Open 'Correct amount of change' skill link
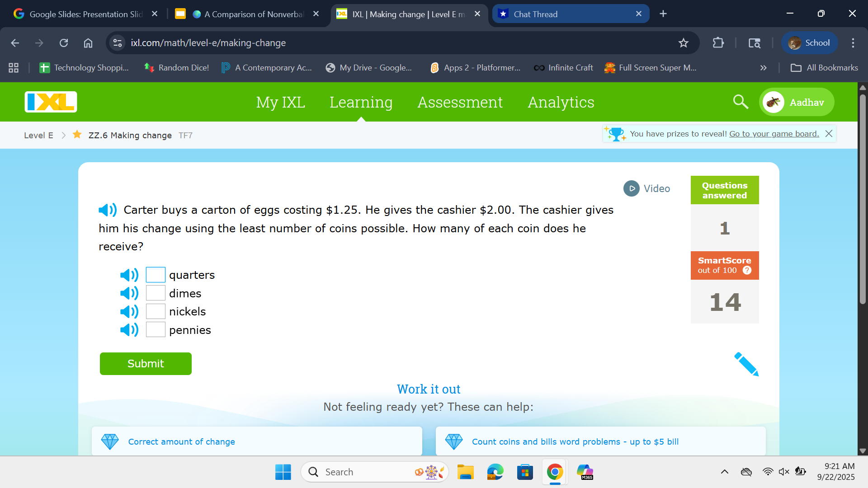868x488 pixels. pos(181,441)
